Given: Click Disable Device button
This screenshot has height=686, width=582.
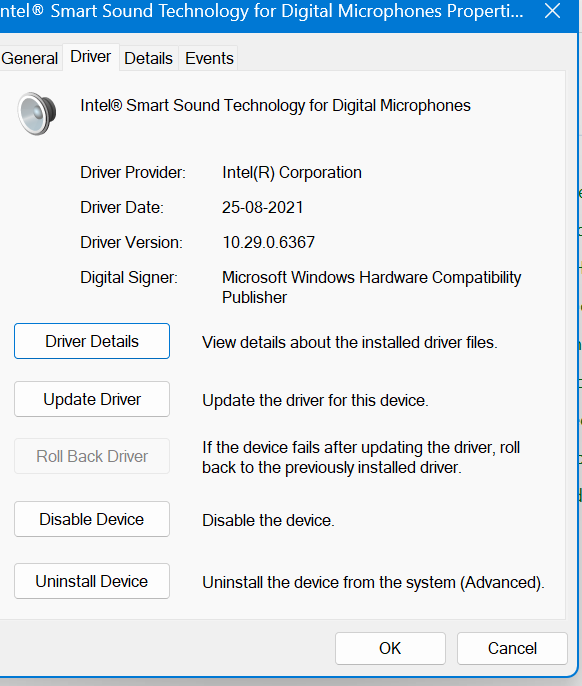Looking at the screenshot, I should [x=92, y=519].
